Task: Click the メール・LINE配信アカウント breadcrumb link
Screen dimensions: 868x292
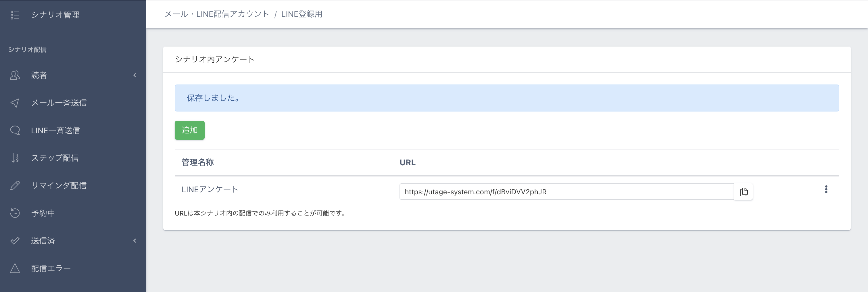Action: pyautogui.click(x=217, y=14)
